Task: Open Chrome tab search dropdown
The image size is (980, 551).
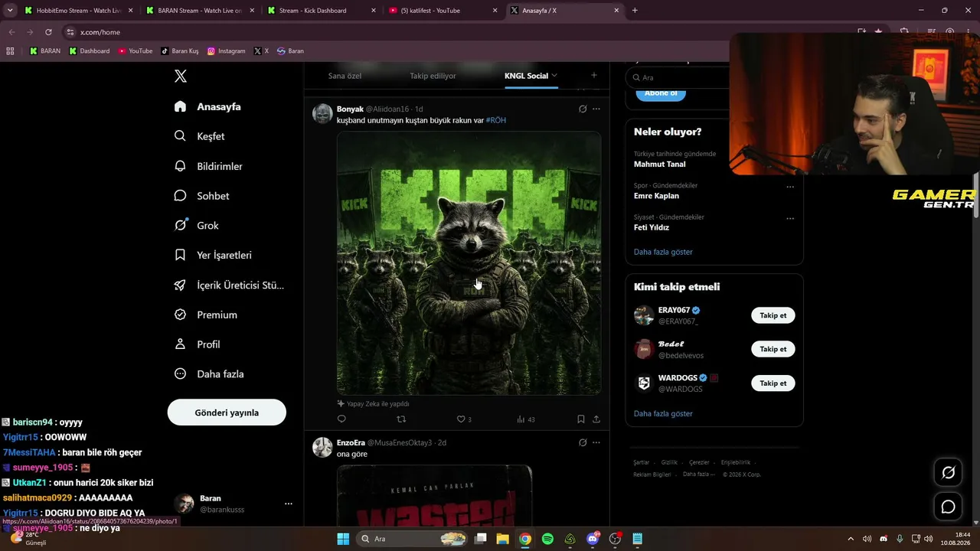Action: click(x=10, y=11)
